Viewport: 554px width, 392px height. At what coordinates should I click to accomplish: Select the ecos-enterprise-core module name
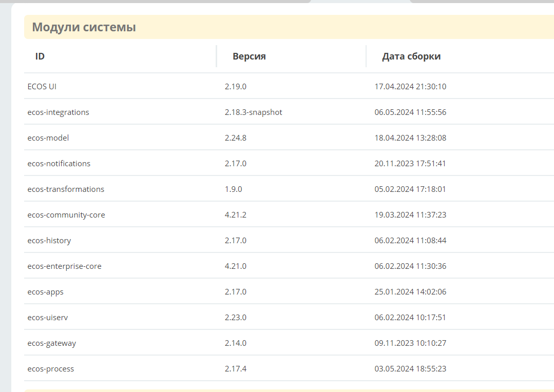pos(64,266)
